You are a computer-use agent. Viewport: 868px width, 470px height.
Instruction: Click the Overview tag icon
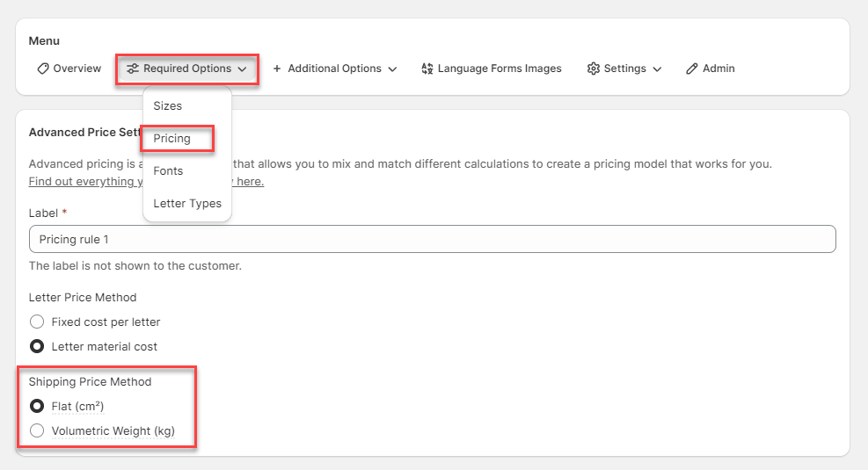pyautogui.click(x=43, y=69)
